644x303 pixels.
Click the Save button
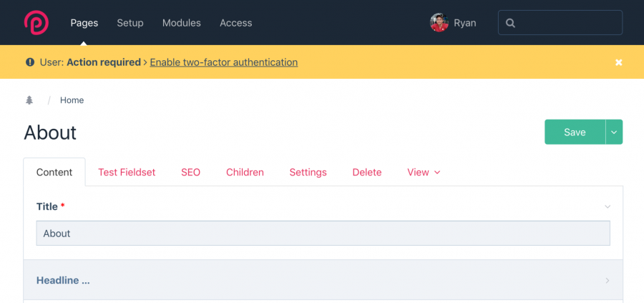tap(575, 132)
